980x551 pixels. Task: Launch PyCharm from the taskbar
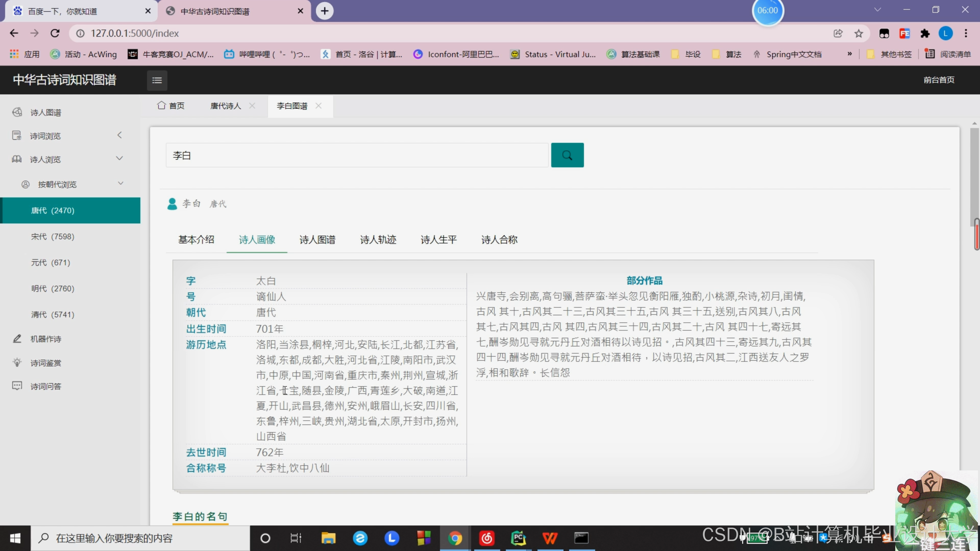519,538
